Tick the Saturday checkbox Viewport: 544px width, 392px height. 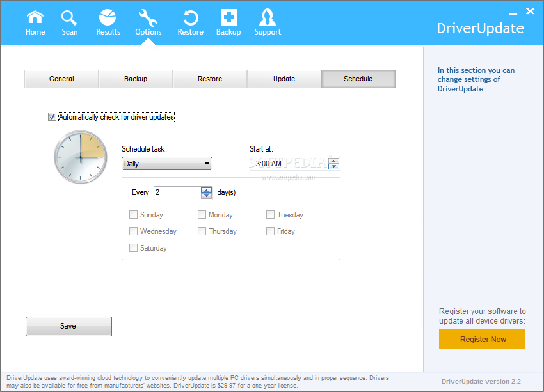[133, 248]
